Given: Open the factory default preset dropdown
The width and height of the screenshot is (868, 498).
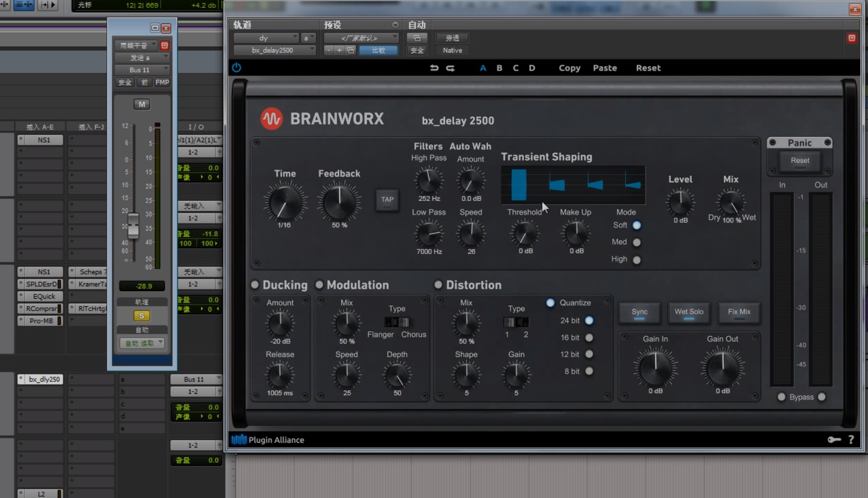Looking at the screenshot, I should point(361,38).
